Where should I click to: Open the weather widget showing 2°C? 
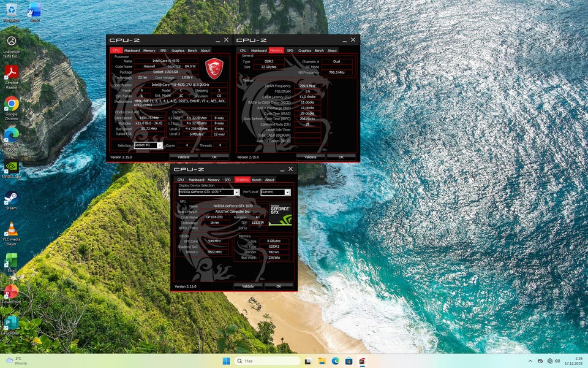pyautogui.click(x=17, y=361)
